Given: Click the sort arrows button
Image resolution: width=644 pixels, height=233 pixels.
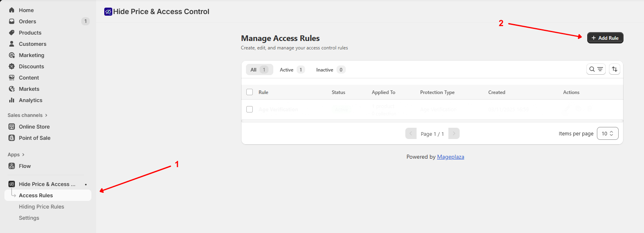Looking at the screenshot, I should click(x=614, y=69).
